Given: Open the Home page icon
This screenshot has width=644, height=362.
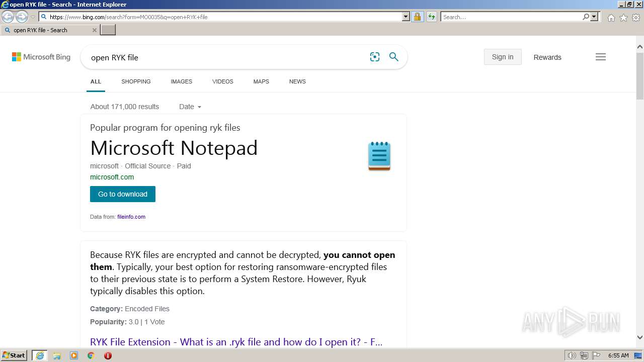Looking at the screenshot, I should point(611,18).
